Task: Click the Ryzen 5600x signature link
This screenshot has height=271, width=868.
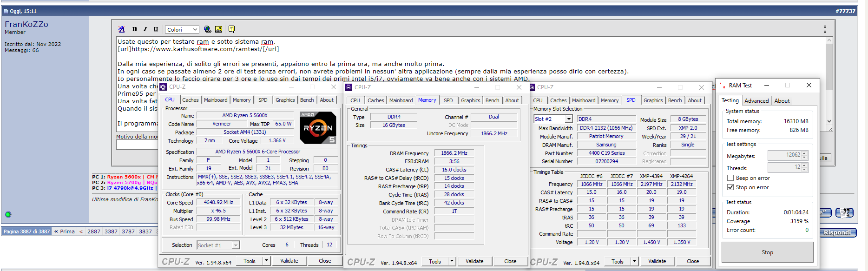Action: click(124, 177)
